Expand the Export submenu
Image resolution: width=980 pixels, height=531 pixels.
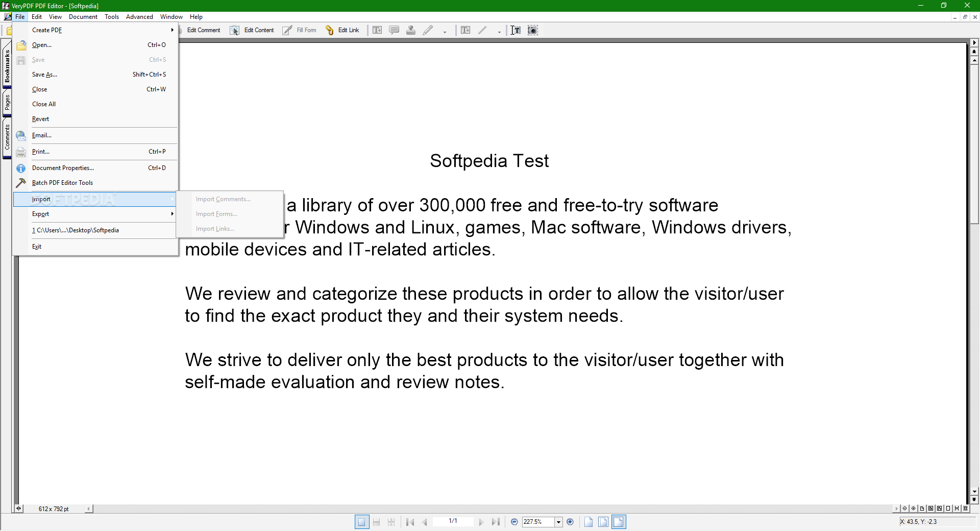95,214
